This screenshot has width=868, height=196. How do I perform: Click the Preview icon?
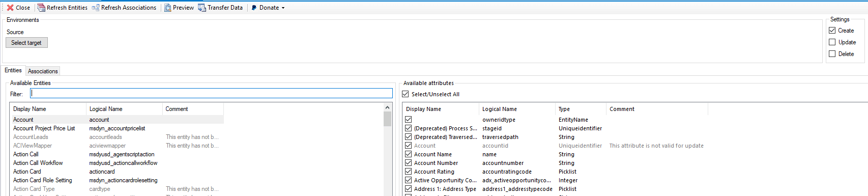(167, 8)
